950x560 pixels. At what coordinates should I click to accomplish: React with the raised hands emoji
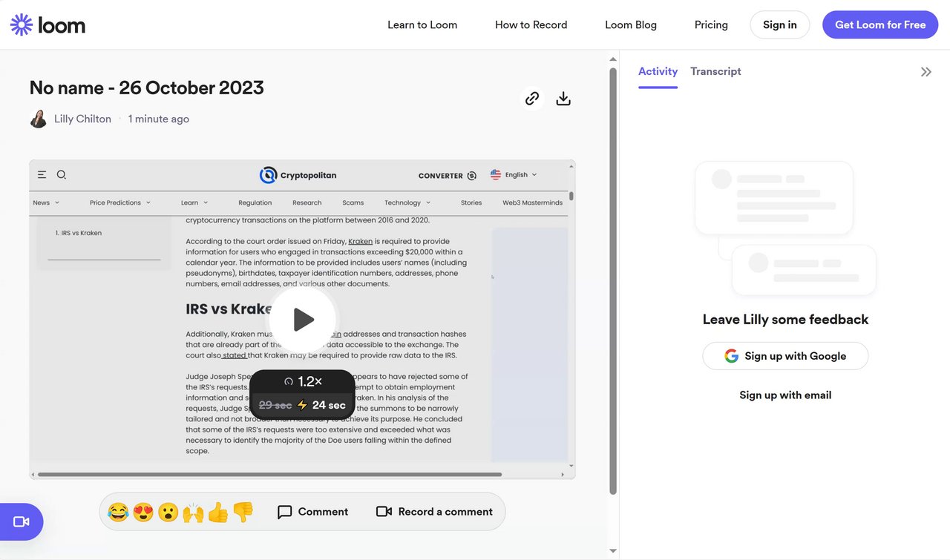(x=193, y=512)
